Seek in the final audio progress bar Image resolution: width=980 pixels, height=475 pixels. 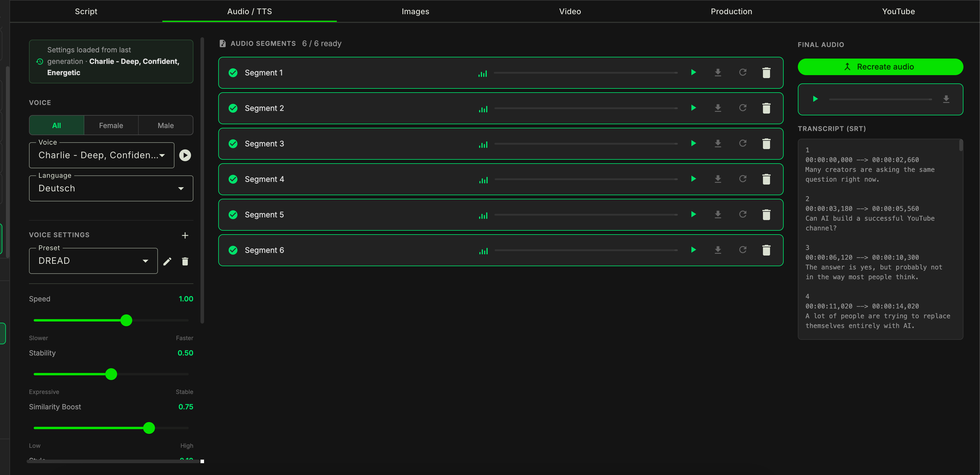[x=880, y=99]
